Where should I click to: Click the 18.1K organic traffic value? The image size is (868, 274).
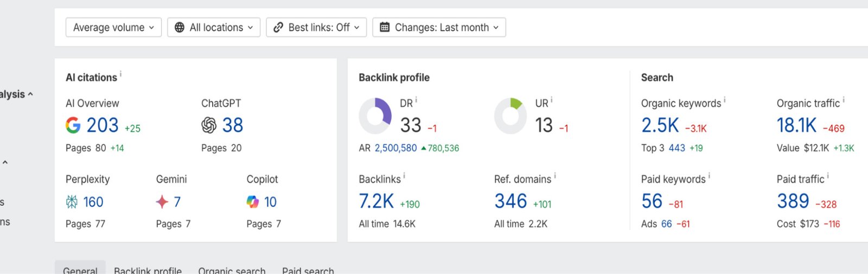pos(796,125)
